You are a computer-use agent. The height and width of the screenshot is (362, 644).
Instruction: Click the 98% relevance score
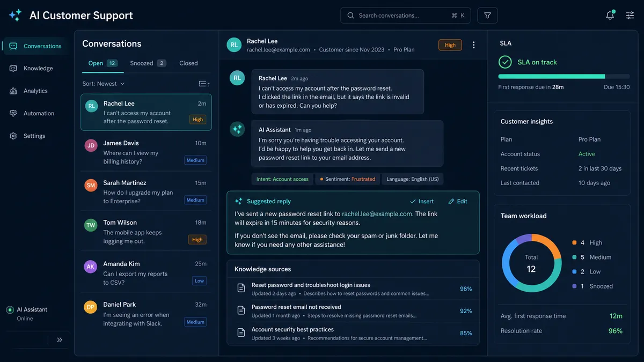click(466, 289)
